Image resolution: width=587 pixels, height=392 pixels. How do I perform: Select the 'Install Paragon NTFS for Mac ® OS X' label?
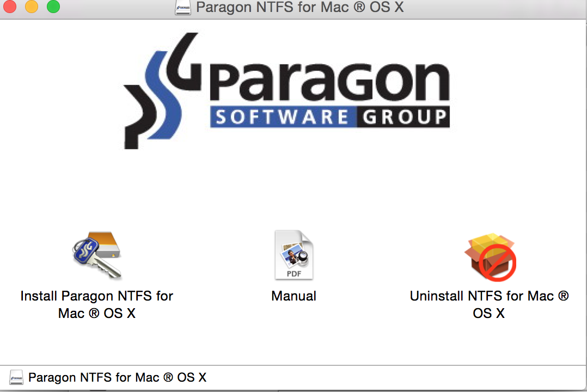tap(97, 304)
